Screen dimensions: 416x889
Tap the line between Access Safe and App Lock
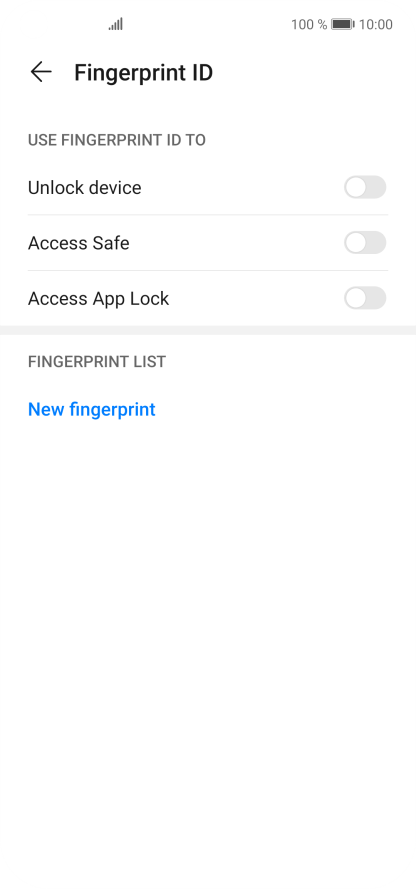point(208,270)
